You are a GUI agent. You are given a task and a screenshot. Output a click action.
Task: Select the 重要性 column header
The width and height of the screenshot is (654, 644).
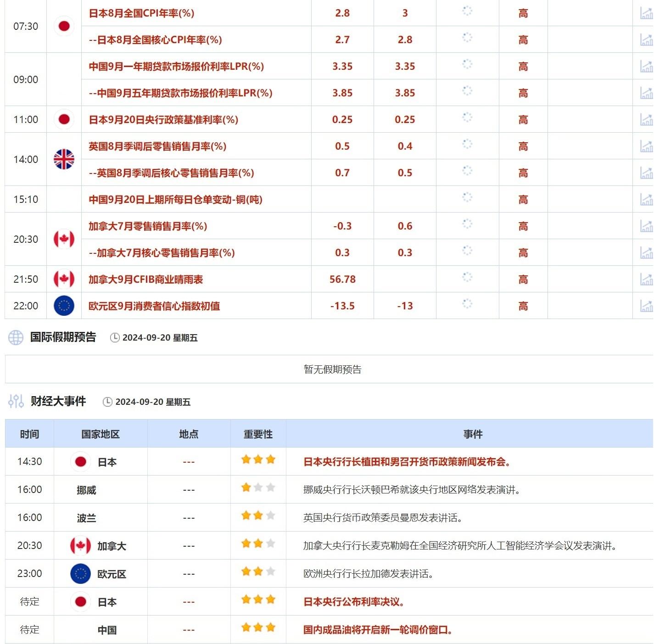point(257,434)
